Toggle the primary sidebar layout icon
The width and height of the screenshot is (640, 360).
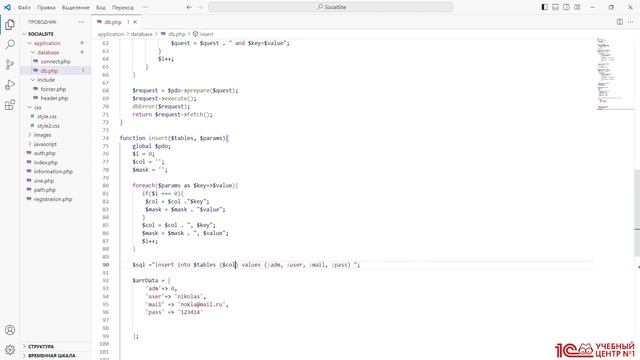(x=544, y=7)
